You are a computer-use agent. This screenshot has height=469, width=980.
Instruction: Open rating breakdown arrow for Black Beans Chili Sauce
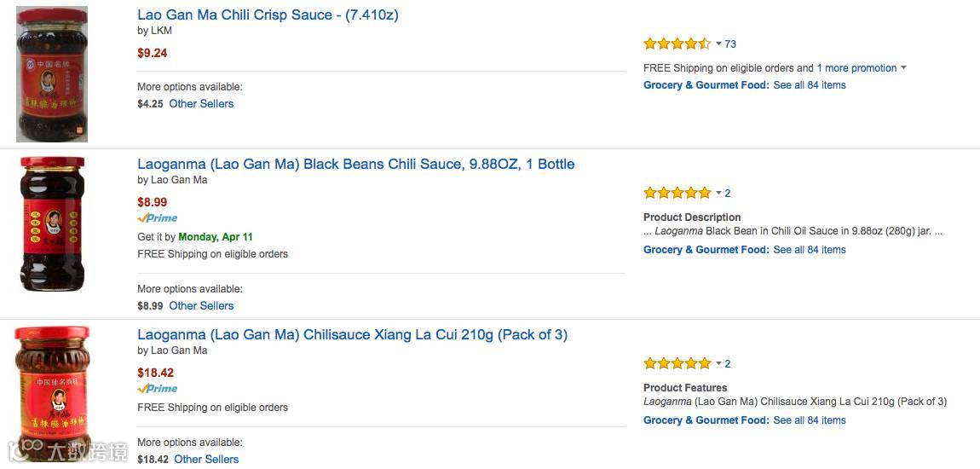click(718, 194)
